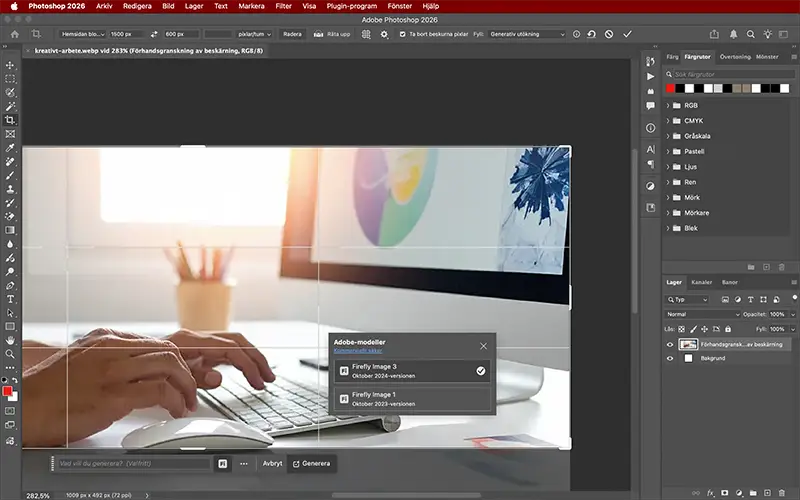The image size is (800, 500).
Task: Click the Avbryt button
Action: pyautogui.click(x=272, y=464)
